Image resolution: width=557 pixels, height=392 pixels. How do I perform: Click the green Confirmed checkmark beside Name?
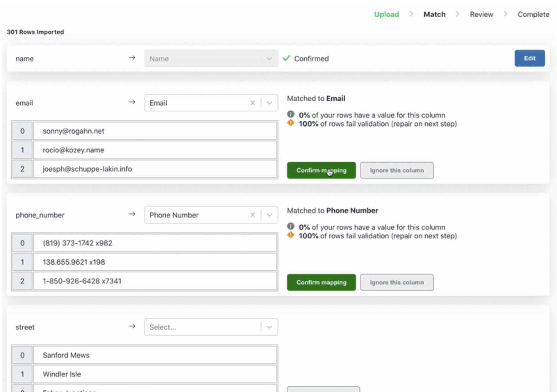coord(287,58)
